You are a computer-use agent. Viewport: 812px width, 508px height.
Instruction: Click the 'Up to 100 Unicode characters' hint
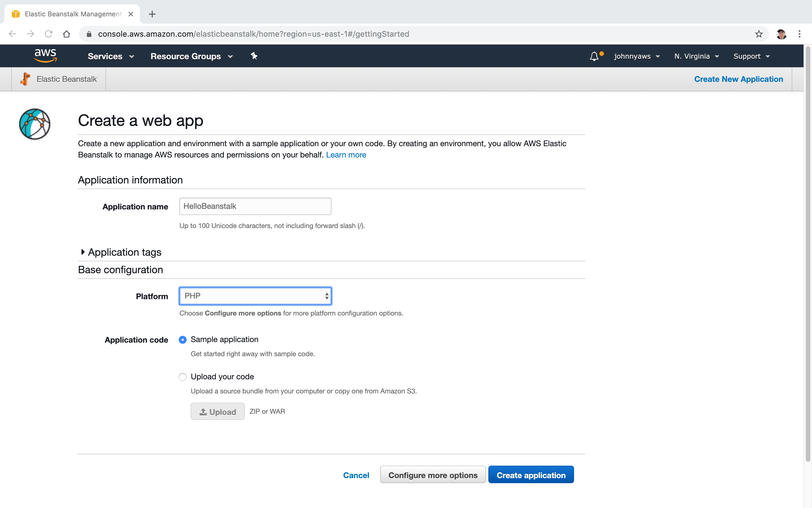coord(272,226)
